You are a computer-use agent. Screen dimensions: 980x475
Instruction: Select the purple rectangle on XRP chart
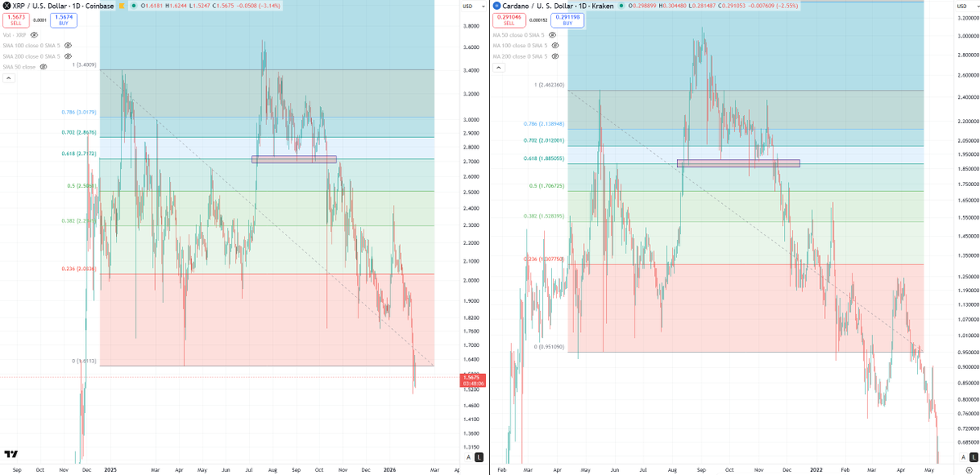pos(294,159)
